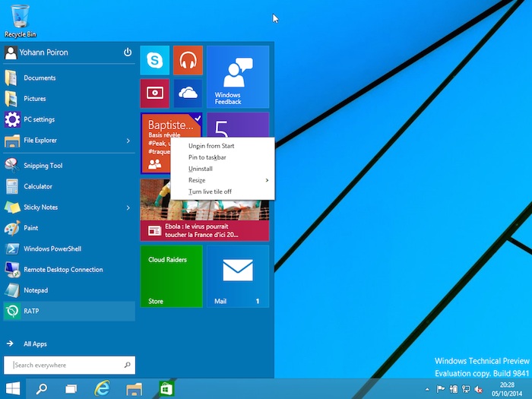This screenshot has height=399, width=532.
Task: Choose Unpin from Start
Action: coord(211,146)
